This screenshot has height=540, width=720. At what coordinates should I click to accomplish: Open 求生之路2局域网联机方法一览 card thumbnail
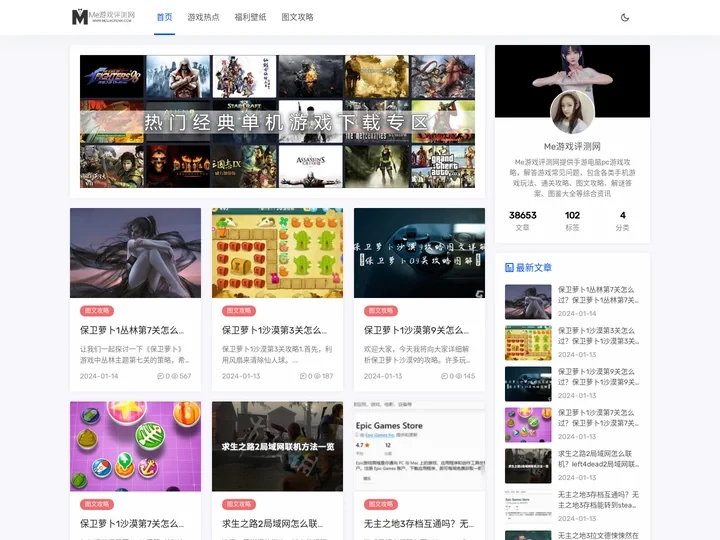tap(277, 446)
